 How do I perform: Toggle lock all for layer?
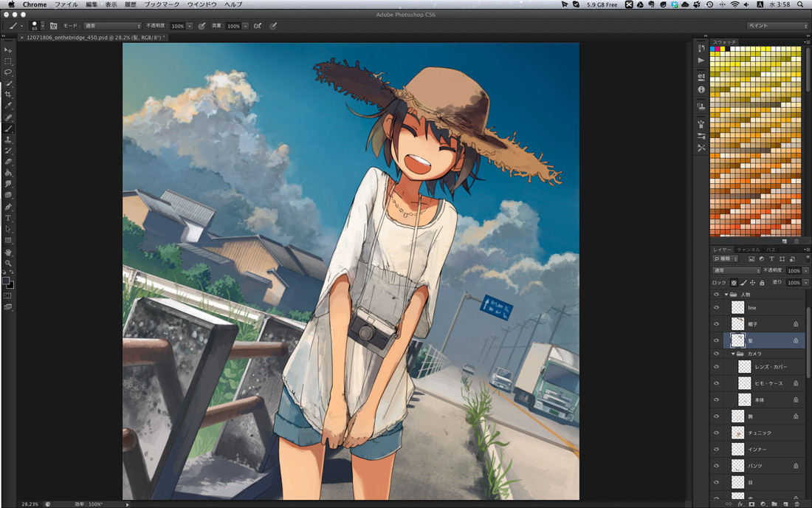(762, 283)
